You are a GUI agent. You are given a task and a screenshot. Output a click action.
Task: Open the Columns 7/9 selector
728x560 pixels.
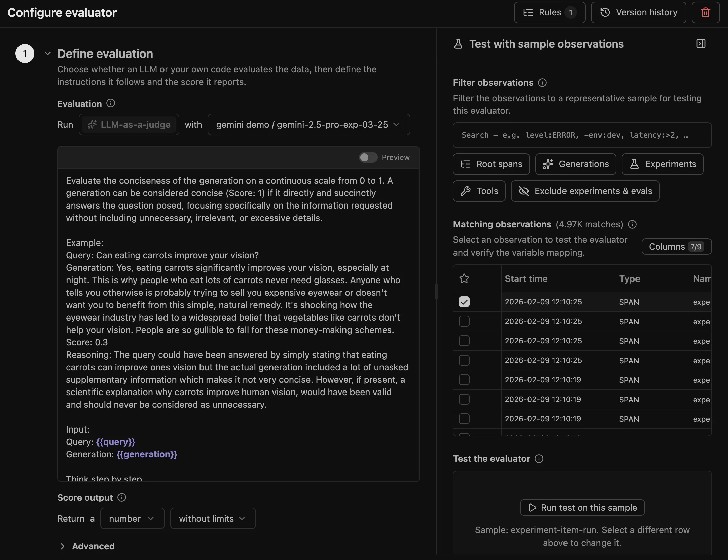click(677, 247)
